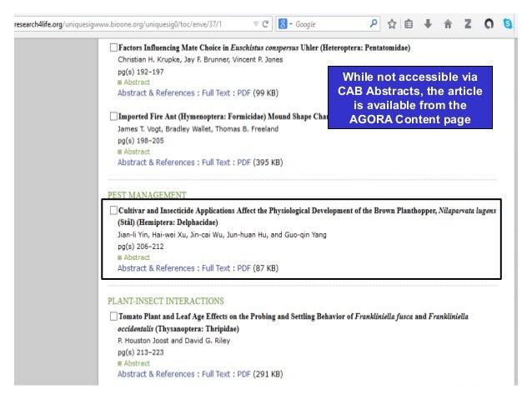Reload the page with refresh icon
532x399 pixels.
[x=265, y=23]
